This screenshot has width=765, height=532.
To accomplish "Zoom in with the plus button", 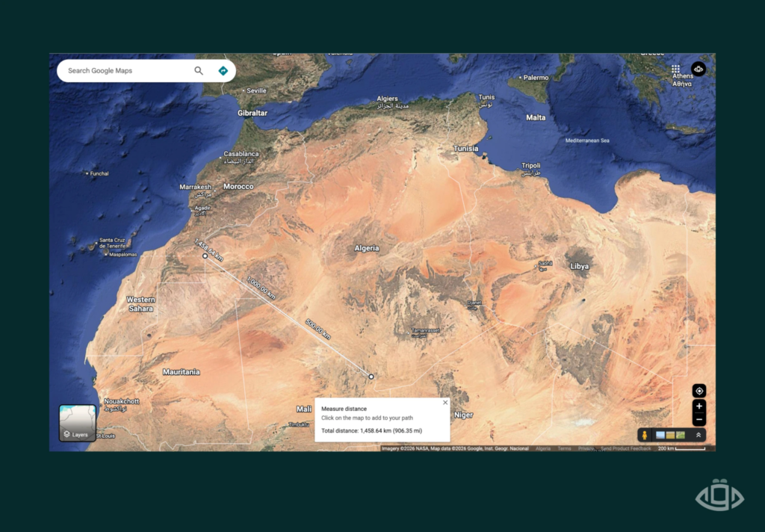I will click(699, 406).
